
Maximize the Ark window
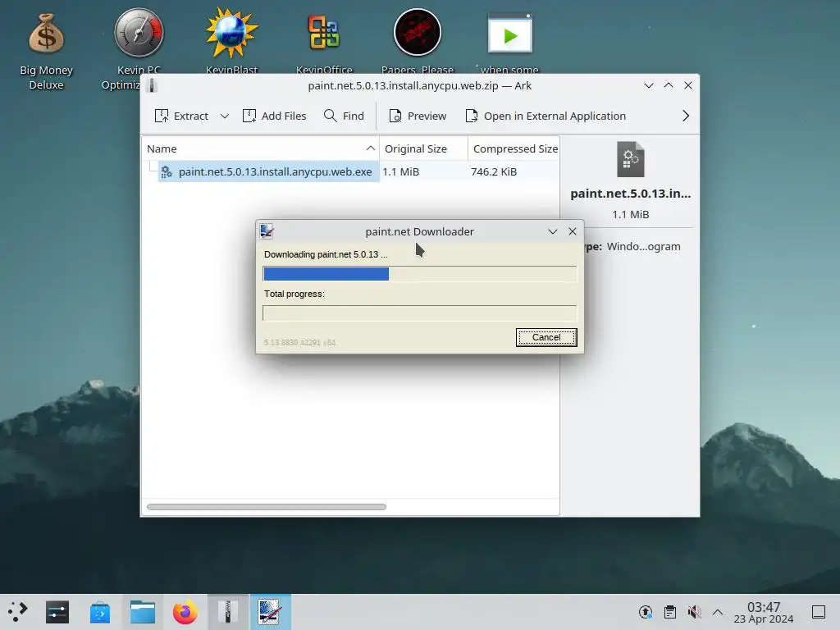[x=668, y=85]
